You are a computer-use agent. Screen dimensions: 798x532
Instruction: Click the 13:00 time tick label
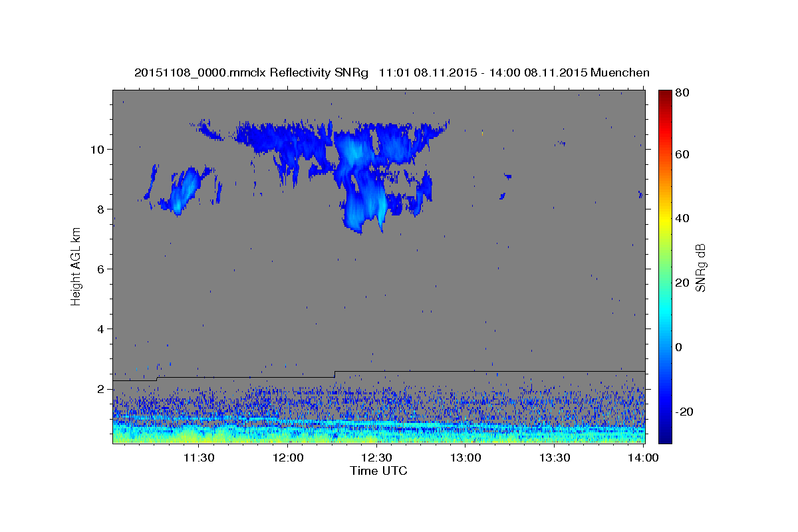click(x=465, y=458)
